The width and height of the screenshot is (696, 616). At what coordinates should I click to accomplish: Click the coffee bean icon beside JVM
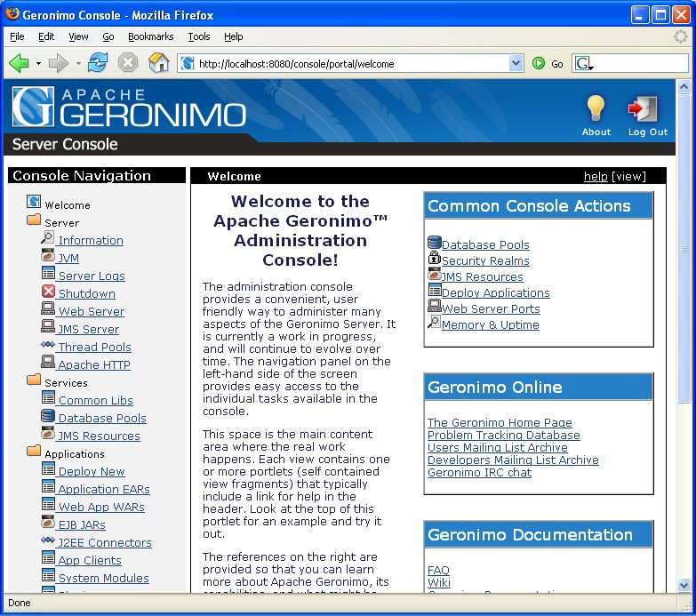(47, 255)
